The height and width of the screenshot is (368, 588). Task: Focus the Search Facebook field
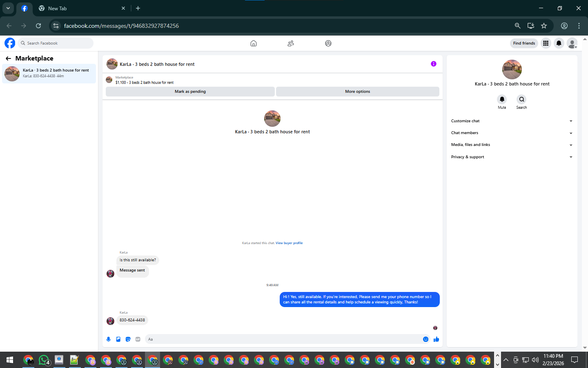pyautogui.click(x=56, y=43)
